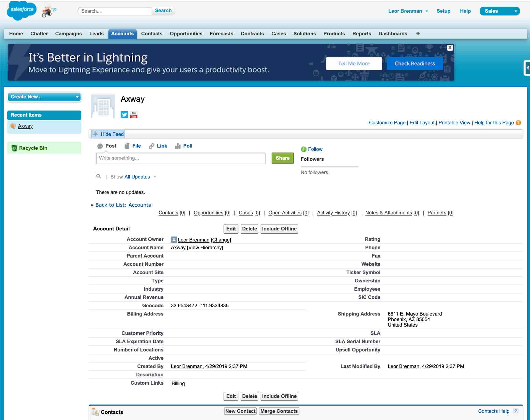Click the feed search magnifier icon

click(x=98, y=176)
